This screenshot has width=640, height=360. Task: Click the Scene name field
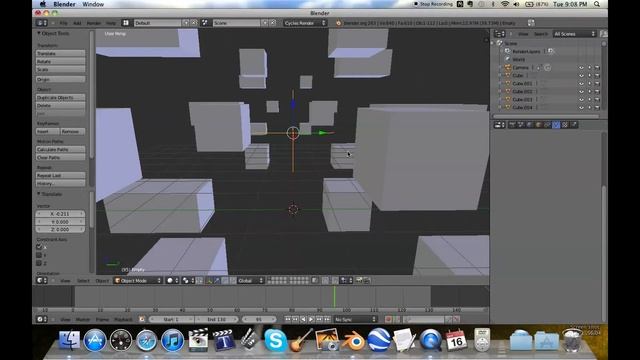tap(237, 23)
